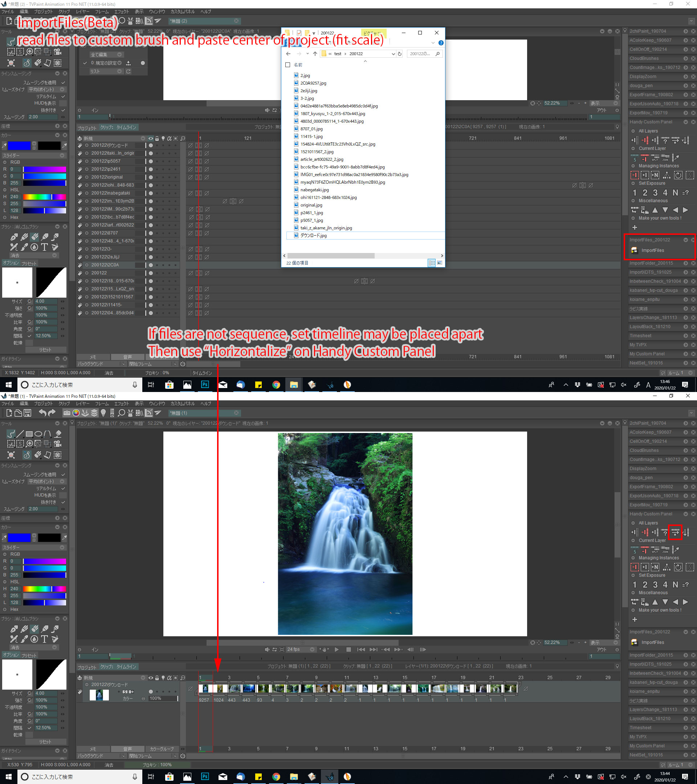Select text T tool in bottom brush panel
The width and height of the screenshot is (697, 784).
click(x=45, y=639)
